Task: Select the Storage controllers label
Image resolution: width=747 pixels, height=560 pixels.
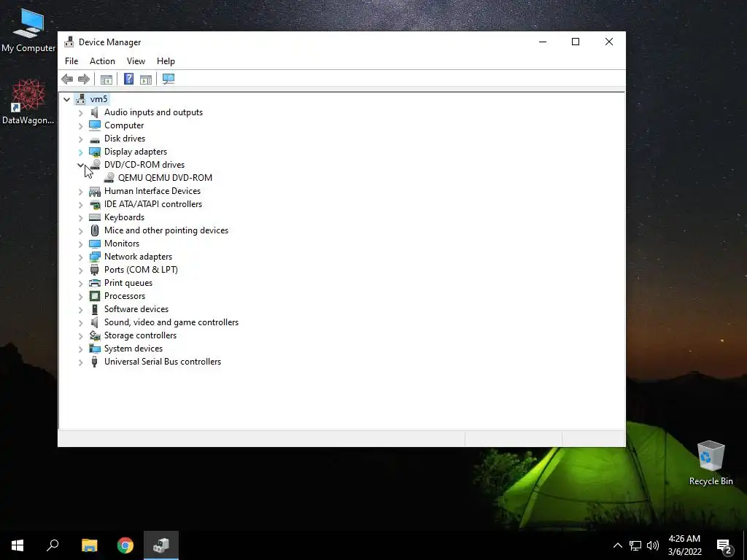Action: click(x=140, y=335)
